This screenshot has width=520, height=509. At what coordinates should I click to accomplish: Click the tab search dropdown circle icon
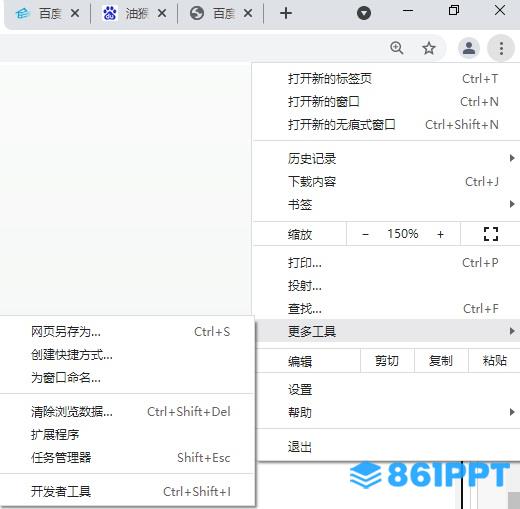pyautogui.click(x=364, y=13)
